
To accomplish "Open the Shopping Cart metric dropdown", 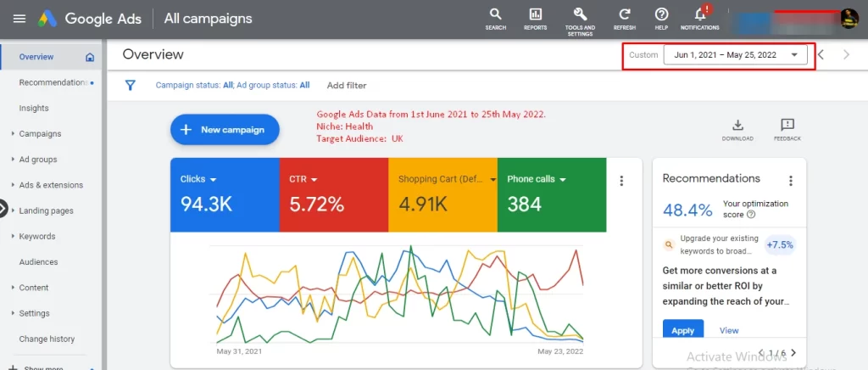I will coord(448,179).
